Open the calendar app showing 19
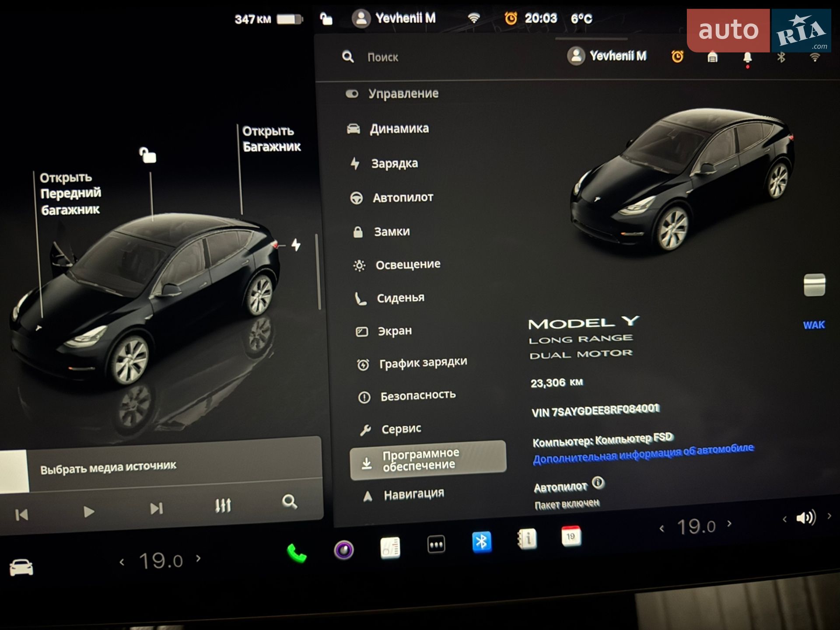 click(571, 536)
